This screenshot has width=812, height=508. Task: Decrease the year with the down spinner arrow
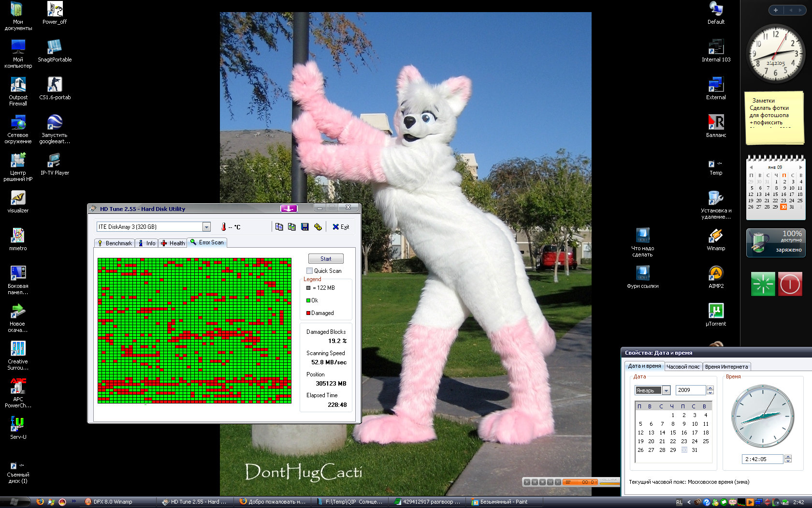point(710,392)
